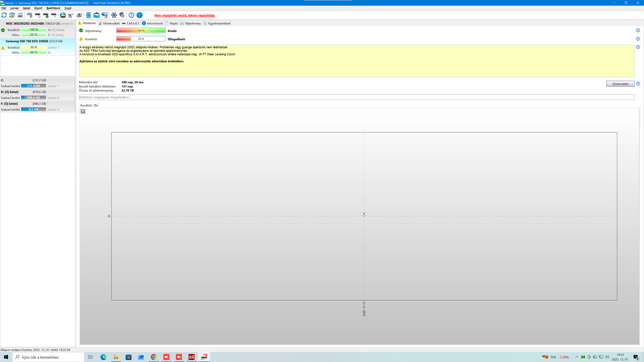Open the Beállítások menu
644x362 pixels.
click(53, 8)
